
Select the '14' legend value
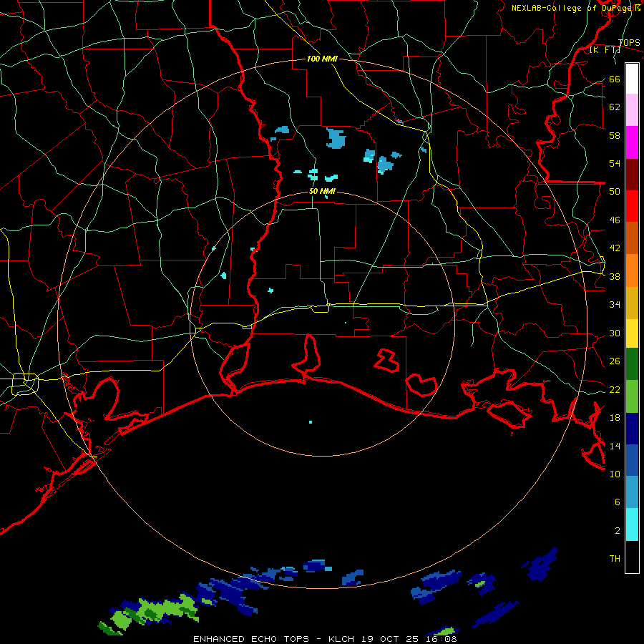click(615, 446)
